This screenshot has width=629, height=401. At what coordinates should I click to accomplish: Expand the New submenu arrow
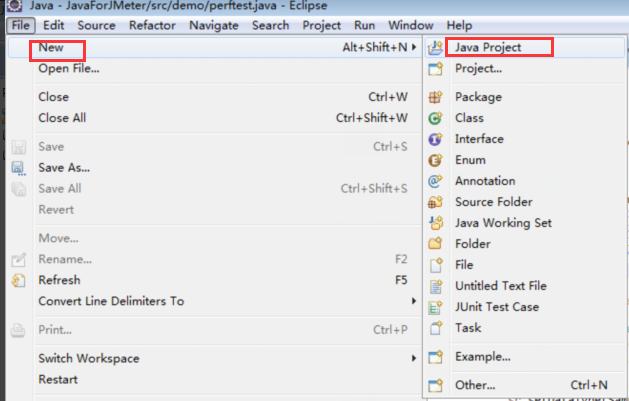click(x=414, y=47)
